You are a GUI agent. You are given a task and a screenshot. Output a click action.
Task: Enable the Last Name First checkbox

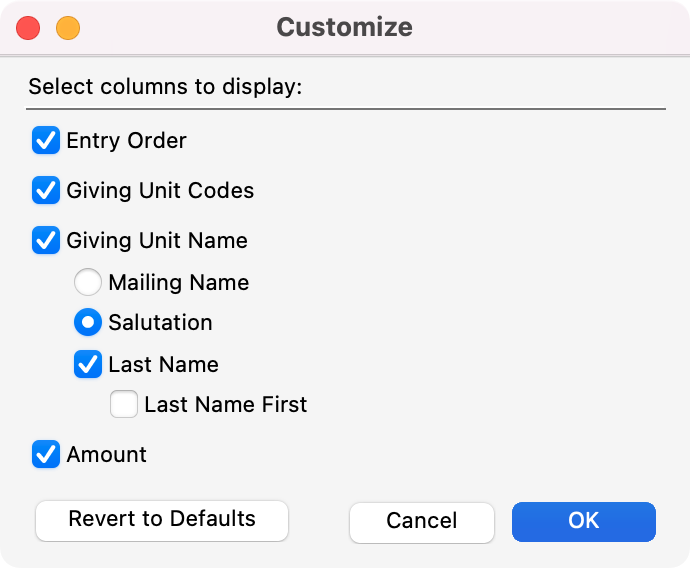[124, 405]
